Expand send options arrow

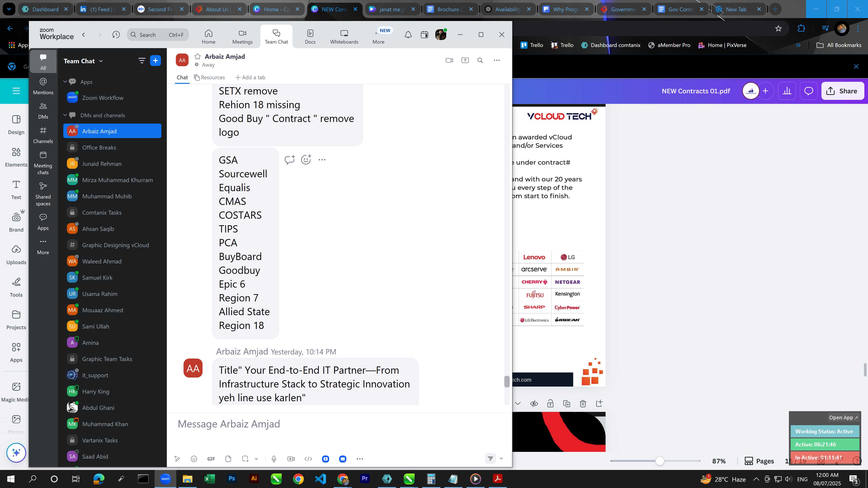pos(501,458)
